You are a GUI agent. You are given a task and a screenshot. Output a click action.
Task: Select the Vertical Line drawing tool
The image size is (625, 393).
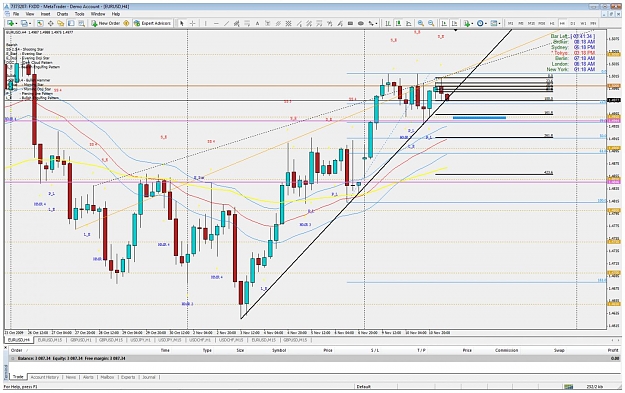[x=206, y=24]
